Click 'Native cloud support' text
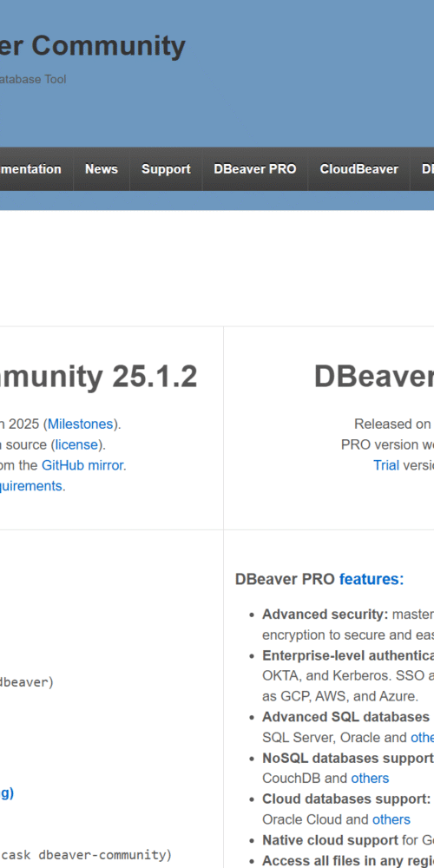The width and height of the screenshot is (434, 868). pyautogui.click(x=330, y=839)
